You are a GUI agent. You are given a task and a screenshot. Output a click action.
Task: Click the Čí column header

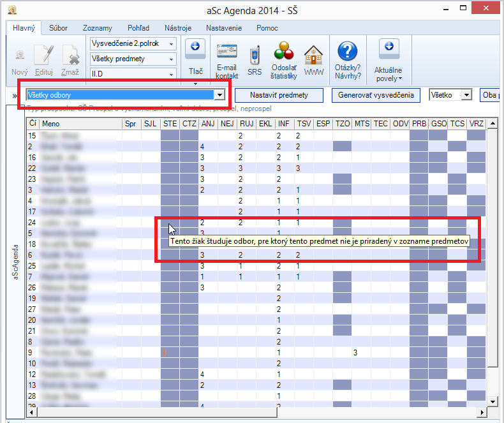click(33, 124)
